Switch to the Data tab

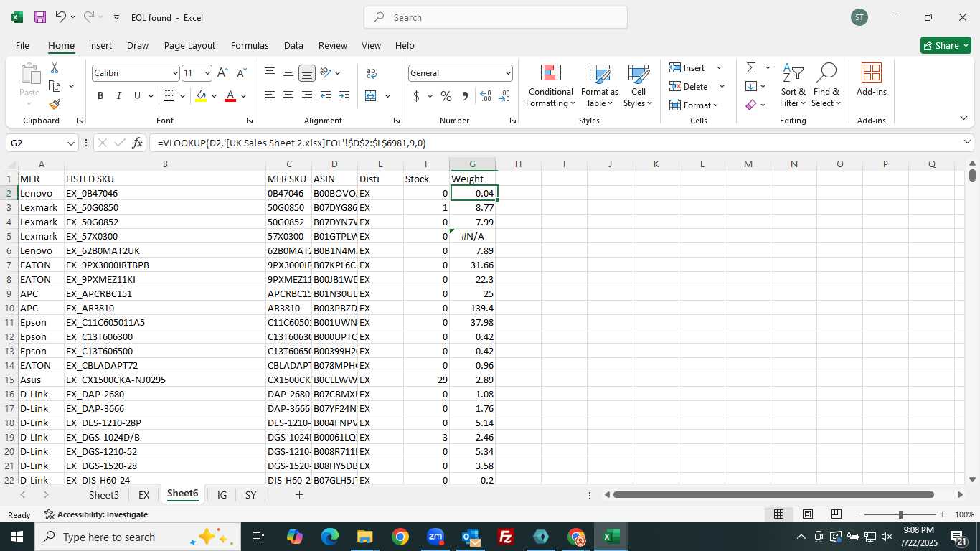coord(293,45)
